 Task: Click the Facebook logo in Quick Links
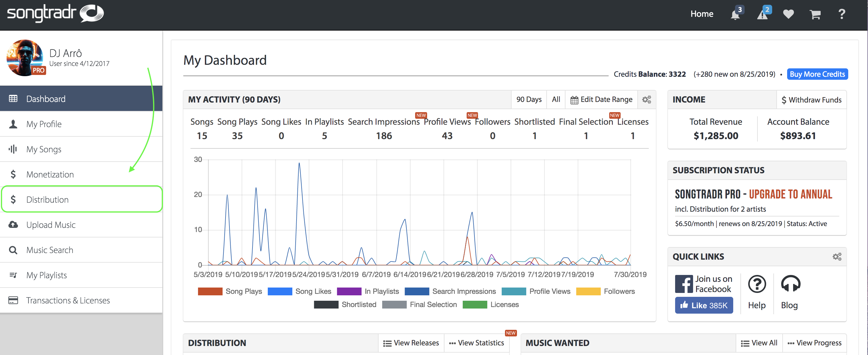point(683,284)
